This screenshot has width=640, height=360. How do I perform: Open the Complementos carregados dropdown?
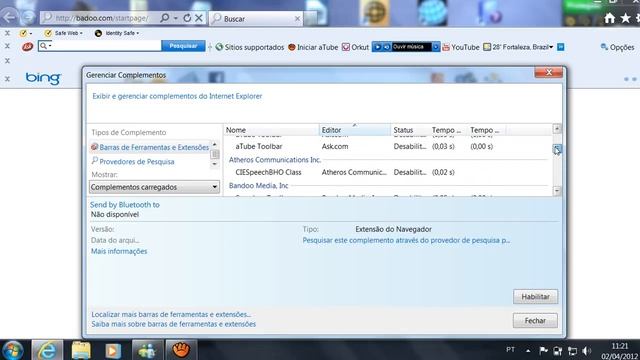click(x=154, y=187)
